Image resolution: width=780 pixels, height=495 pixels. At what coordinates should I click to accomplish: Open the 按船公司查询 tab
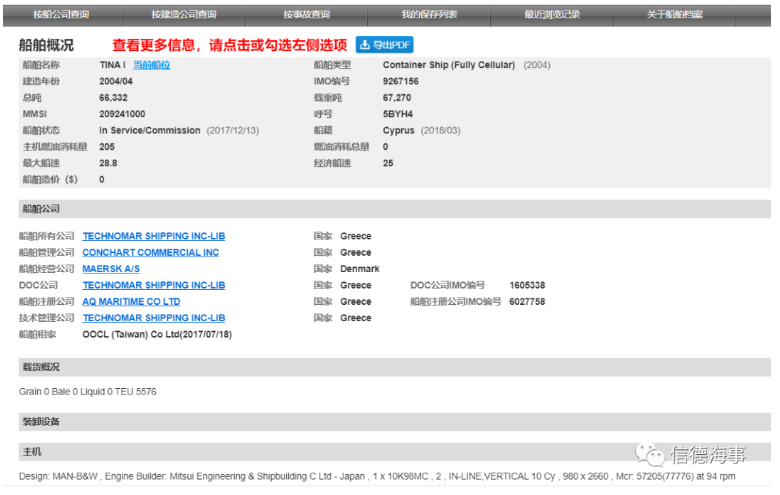pyautogui.click(x=61, y=14)
